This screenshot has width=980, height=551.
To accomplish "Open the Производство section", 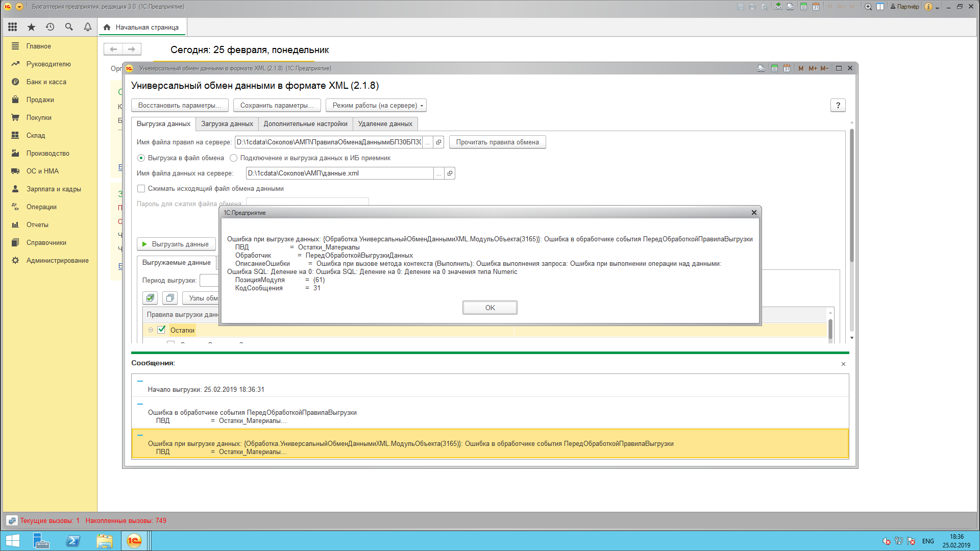I will click(47, 153).
